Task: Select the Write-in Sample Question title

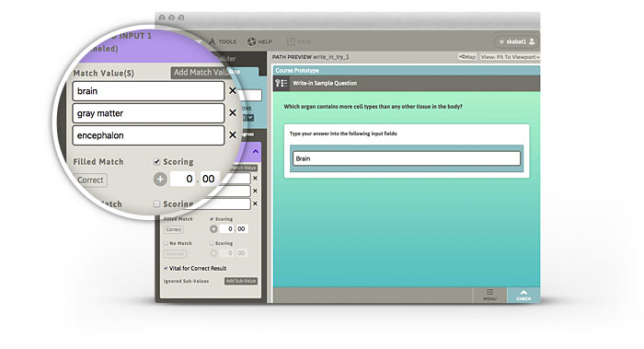Action: tap(325, 83)
